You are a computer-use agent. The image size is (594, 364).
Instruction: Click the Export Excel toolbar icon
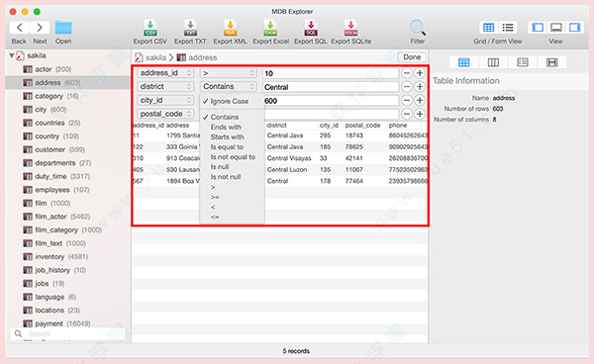click(270, 28)
